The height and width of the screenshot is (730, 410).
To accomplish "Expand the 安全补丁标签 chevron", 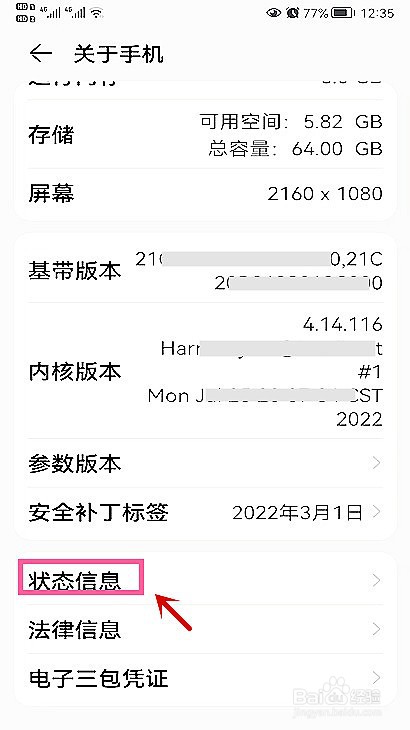I will (x=376, y=512).
